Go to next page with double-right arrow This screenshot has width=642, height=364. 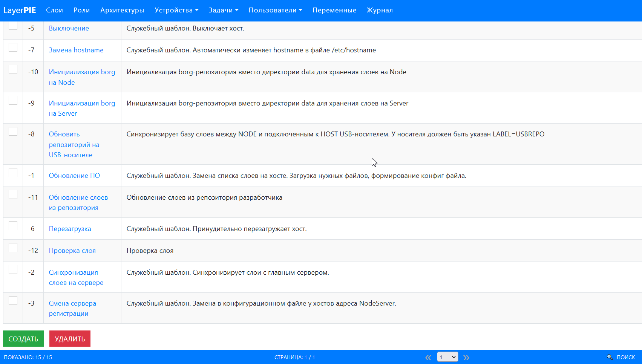point(467,357)
